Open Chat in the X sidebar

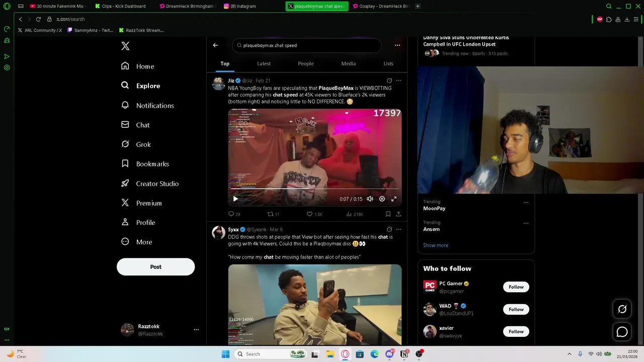pyautogui.click(x=135, y=125)
